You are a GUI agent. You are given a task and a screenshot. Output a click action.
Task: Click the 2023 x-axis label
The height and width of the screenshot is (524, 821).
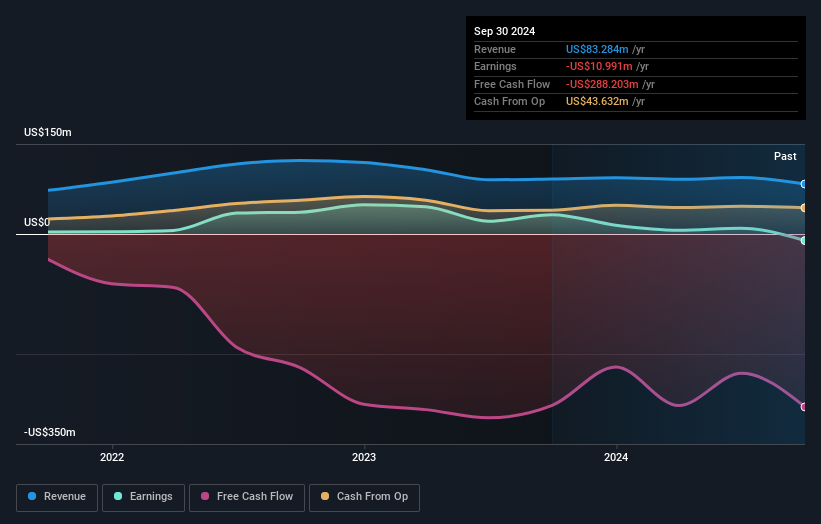[364, 457]
